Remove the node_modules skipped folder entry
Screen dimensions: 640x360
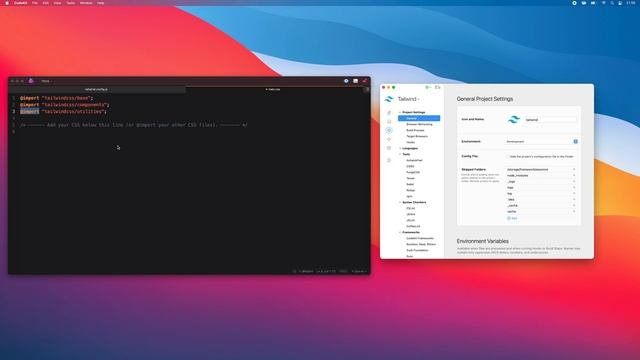[574, 176]
